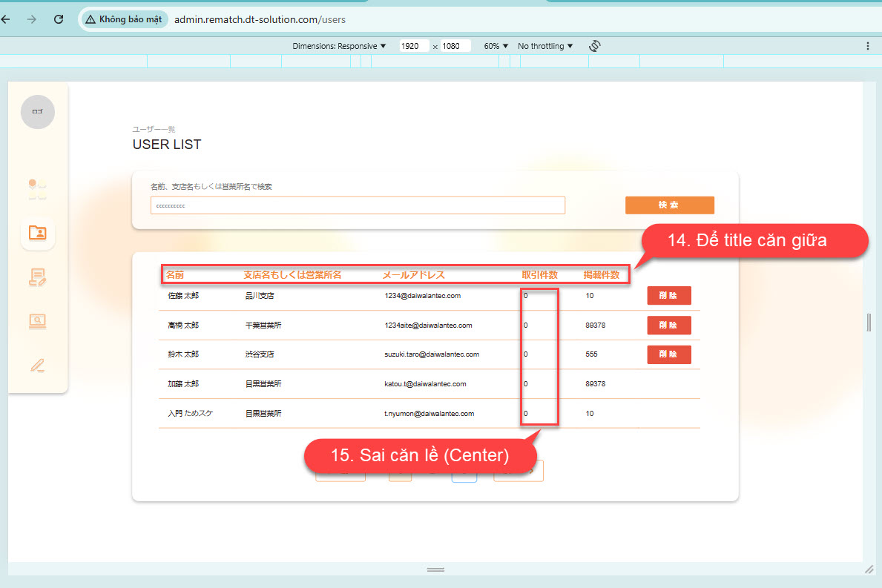Delete the 高橋 太郎 user row
Screen dimensions: 882x588
[x=668, y=326]
